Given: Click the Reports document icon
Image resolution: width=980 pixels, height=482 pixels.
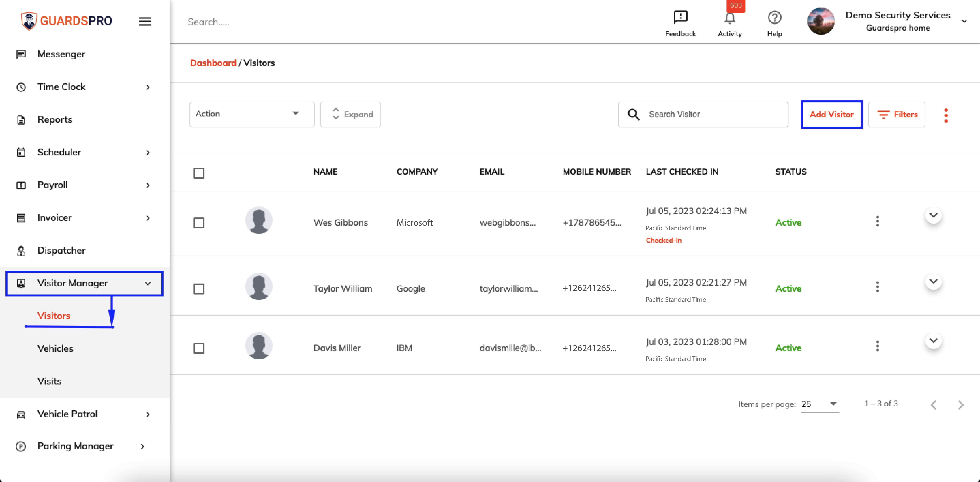Looking at the screenshot, I should coord(21,120).
